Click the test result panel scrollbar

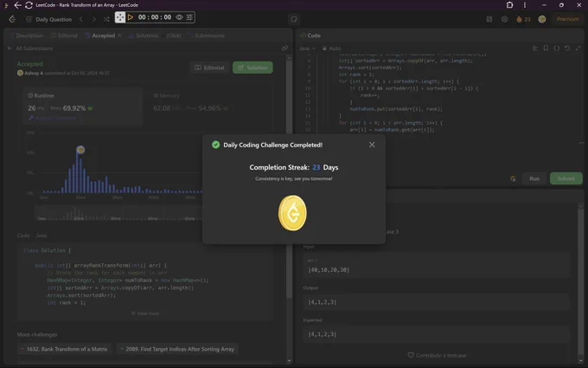(x=581, y=281)
